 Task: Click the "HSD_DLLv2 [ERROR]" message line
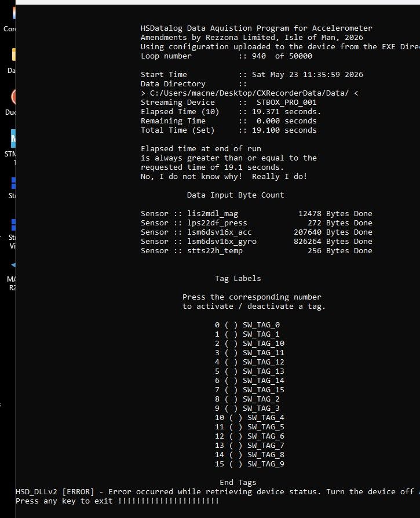(x=218, y=491)
